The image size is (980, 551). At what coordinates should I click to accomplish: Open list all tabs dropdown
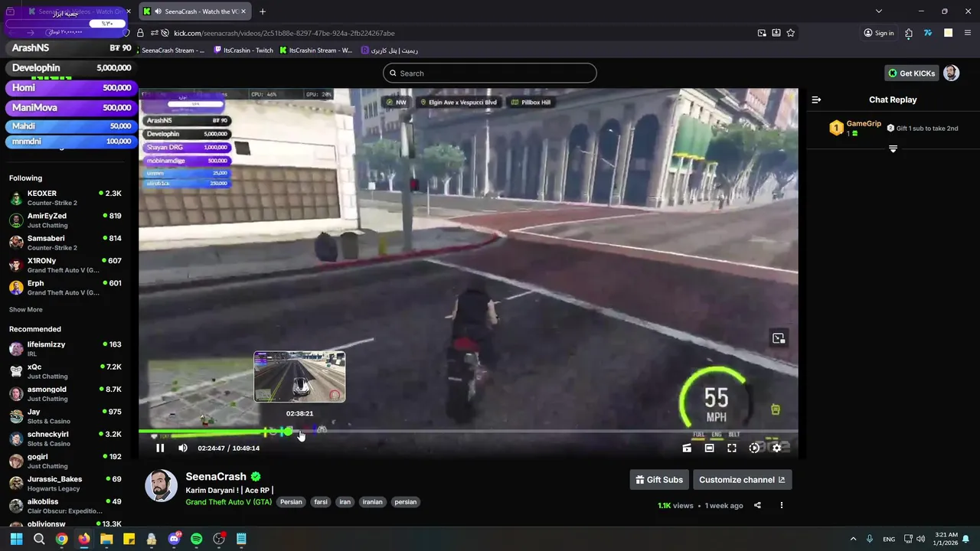pos(879,11)
